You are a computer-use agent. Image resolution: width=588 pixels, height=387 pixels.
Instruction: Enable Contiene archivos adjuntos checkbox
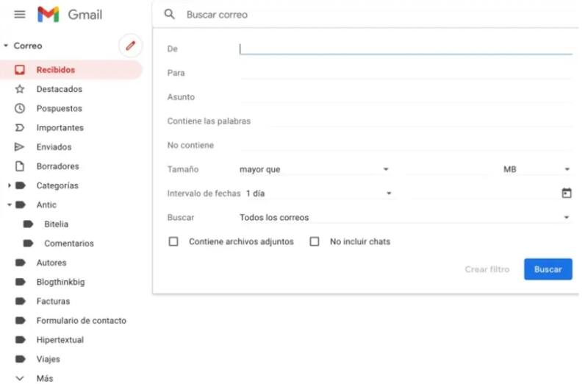click(x=173, y=241)
